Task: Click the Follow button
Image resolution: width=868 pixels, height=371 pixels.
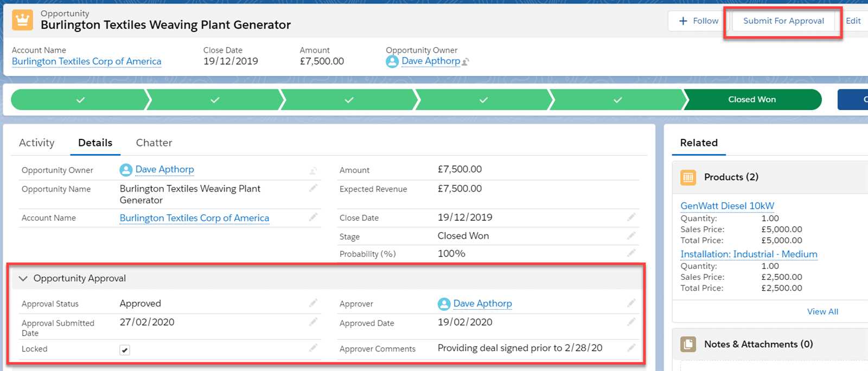Action: coord(698,21)
